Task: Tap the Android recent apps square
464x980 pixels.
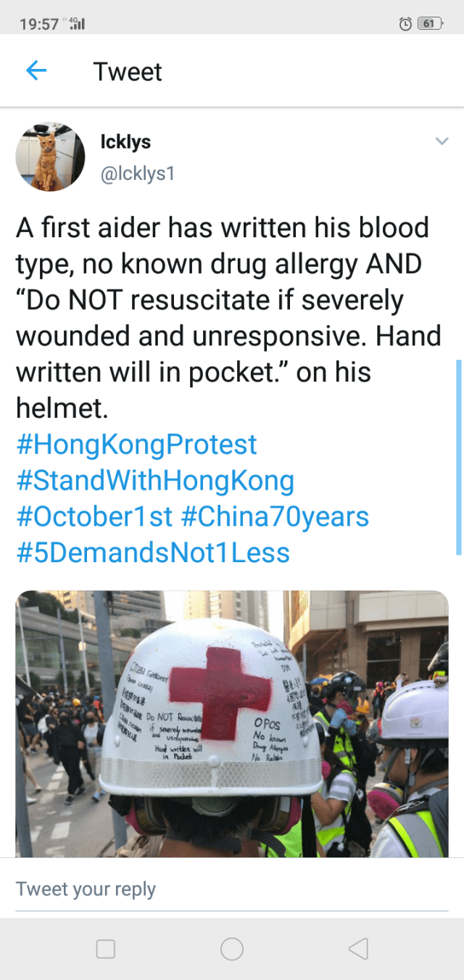Action: pyautogui.click(x=106, y=949)
